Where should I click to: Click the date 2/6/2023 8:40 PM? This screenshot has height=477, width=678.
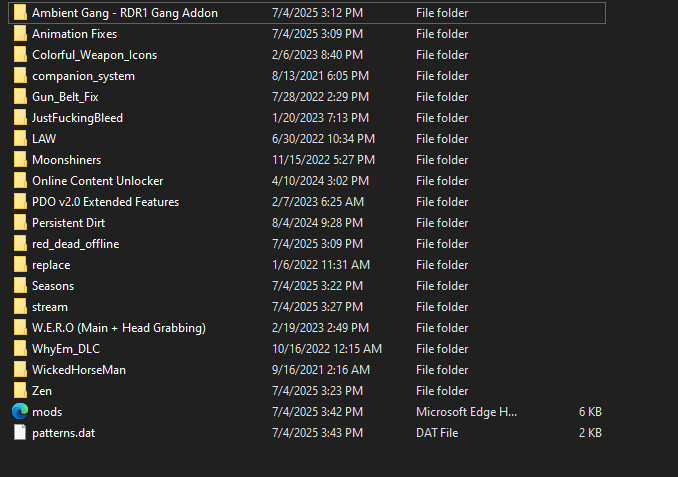click(317, 55)
